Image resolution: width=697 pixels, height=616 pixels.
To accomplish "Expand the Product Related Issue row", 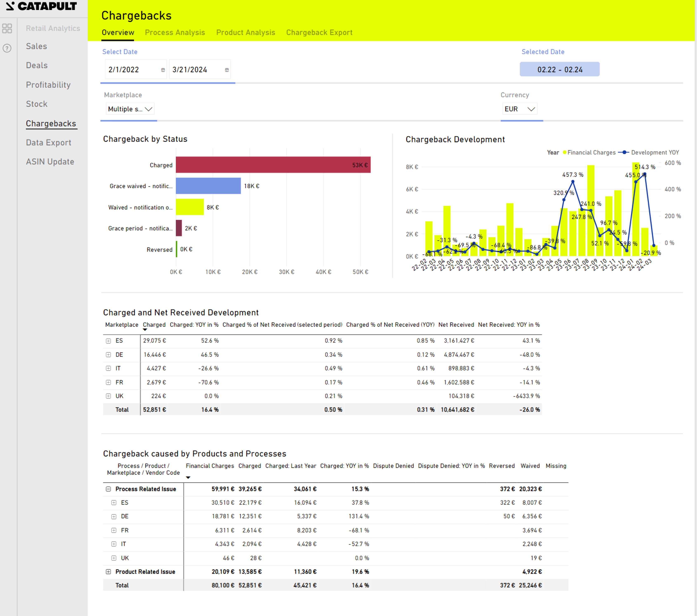I will pos(108,572).
